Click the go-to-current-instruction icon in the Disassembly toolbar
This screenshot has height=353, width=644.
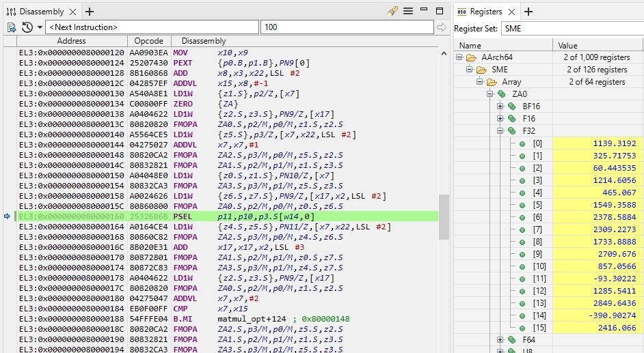point(12,27)
